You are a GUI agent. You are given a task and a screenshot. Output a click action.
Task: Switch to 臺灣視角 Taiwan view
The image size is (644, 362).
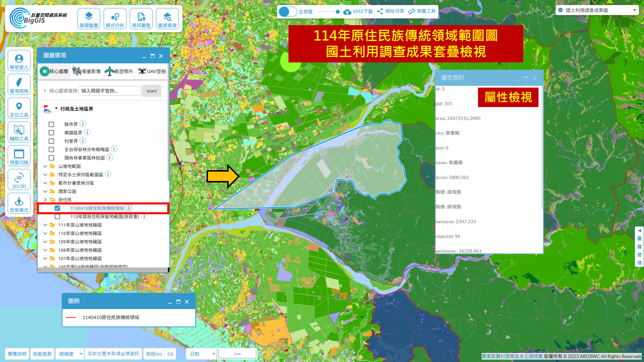tap(19, 84)
